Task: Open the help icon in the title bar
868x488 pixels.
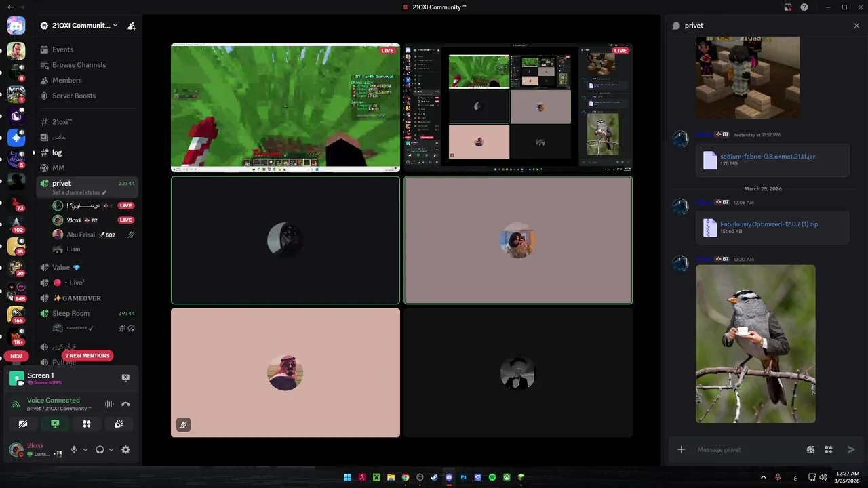Action: 804,7
